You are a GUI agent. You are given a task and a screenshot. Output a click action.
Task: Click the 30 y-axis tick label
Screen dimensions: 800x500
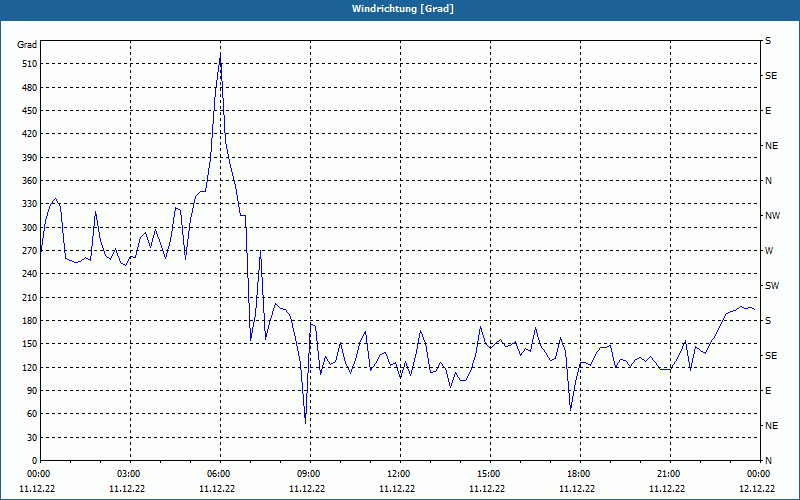tap(32, 437)
